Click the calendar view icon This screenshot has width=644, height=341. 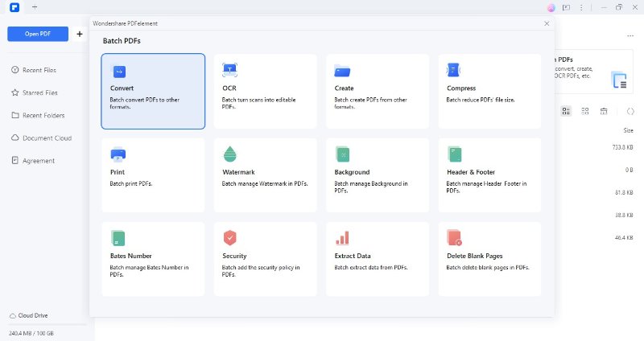pyautogui.click(x=604, y=111)
